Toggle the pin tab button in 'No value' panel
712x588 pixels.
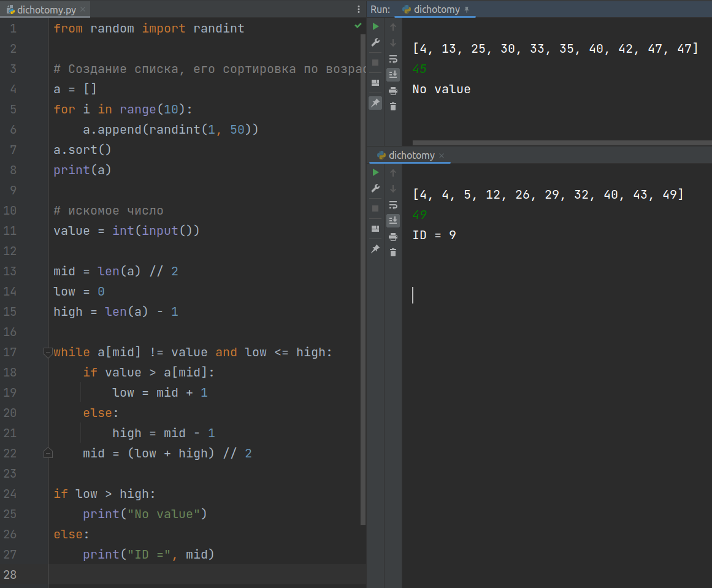(375, 103)
